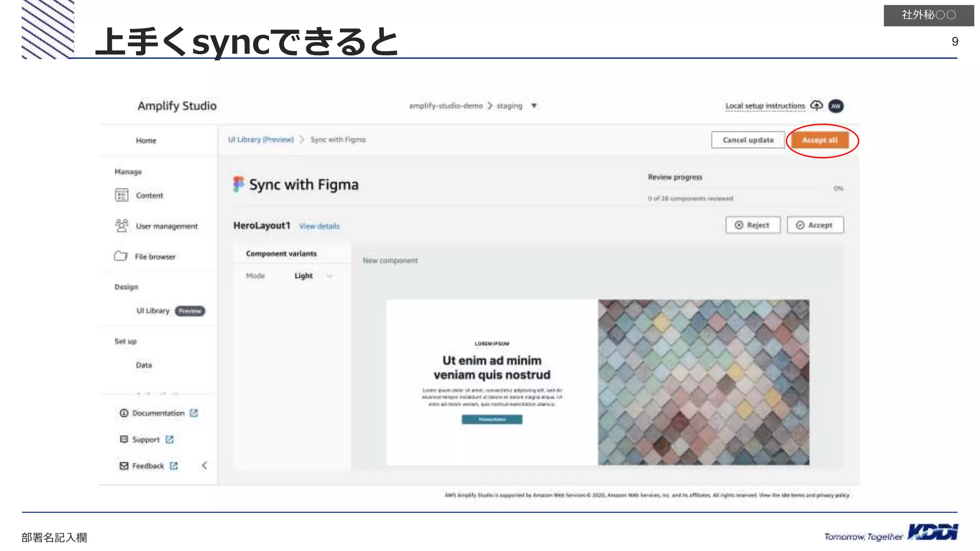Click Documentation external link icon
This screenshot has height=551, width=980.
pyautogui.click(x=194, y=413)
